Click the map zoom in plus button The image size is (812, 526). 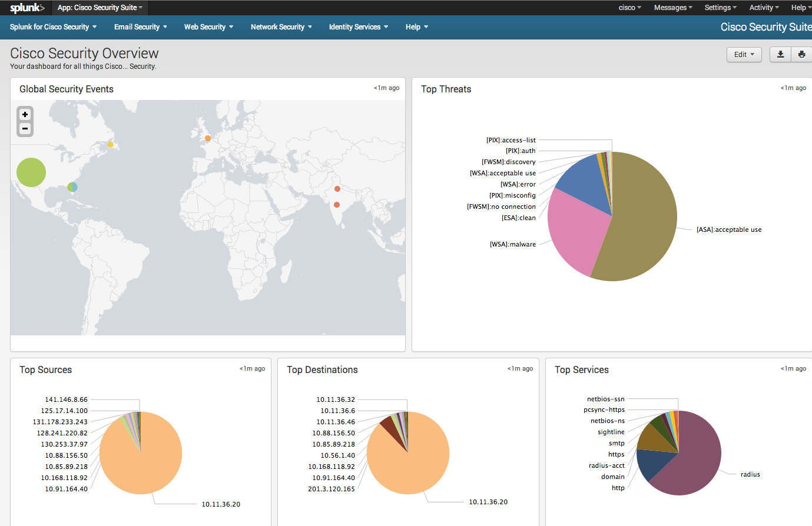(x=25, y=115)
